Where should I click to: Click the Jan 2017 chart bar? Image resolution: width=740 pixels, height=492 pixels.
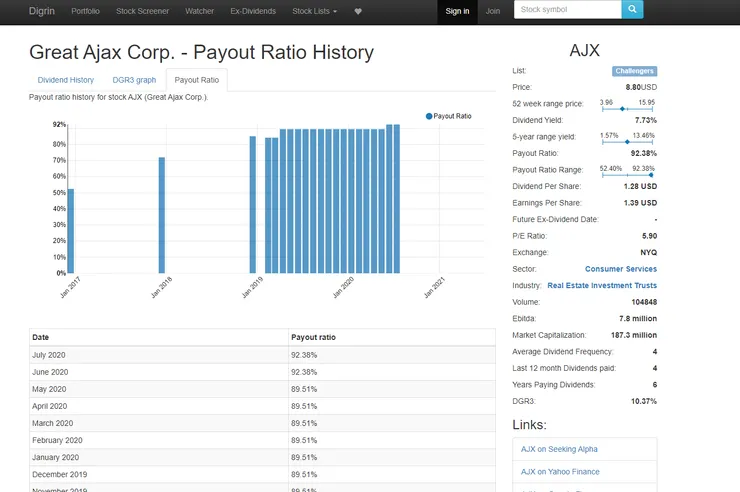point(71,231)
